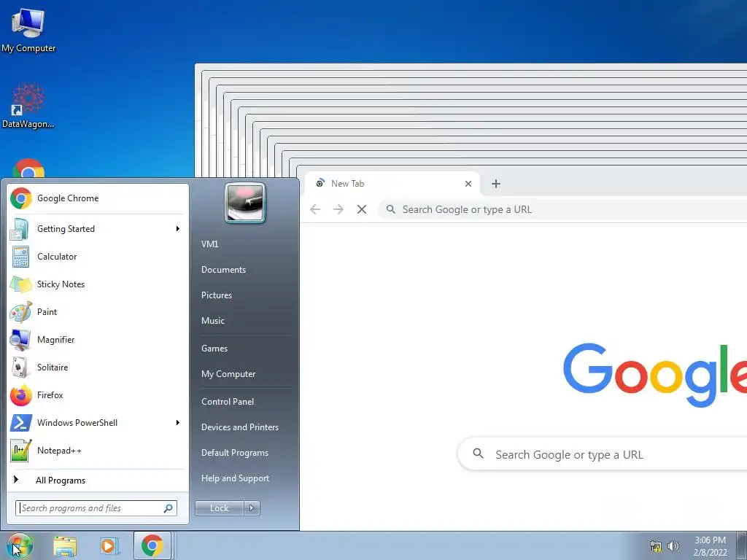Launch Calculator from the Start menu
The height and width of the screenshot is (560, 747).
pos(98,257)
